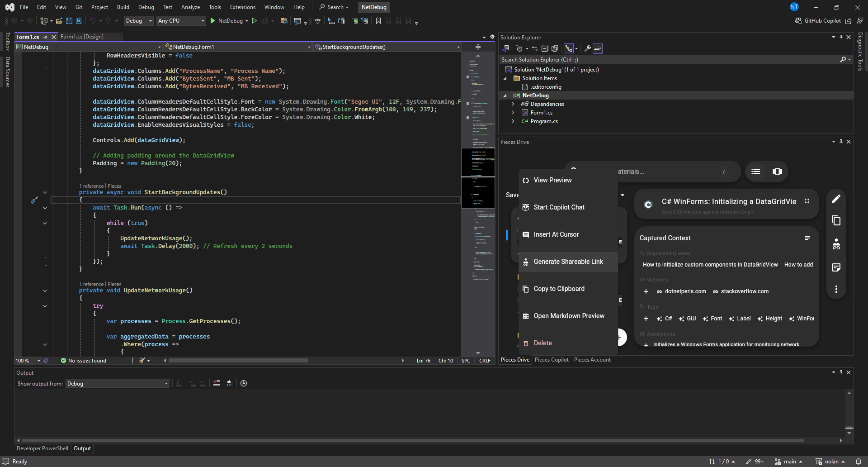Open the Any CPU platform dropdown

tap(181, 21)
